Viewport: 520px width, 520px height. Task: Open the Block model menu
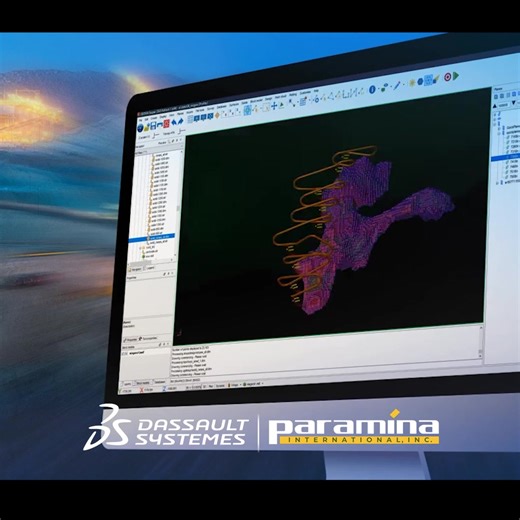[256, 100]
